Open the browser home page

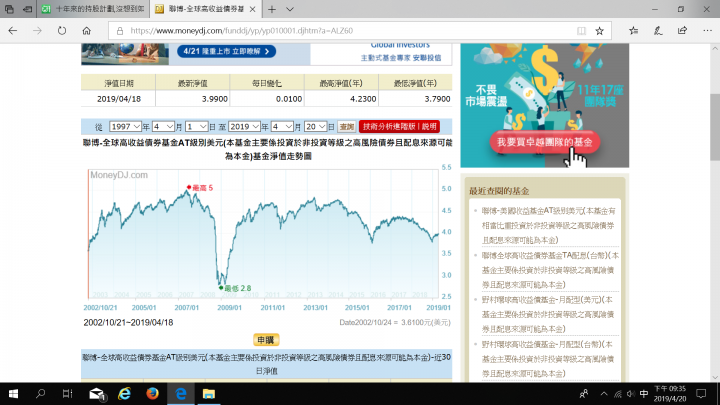click(86, 31)
